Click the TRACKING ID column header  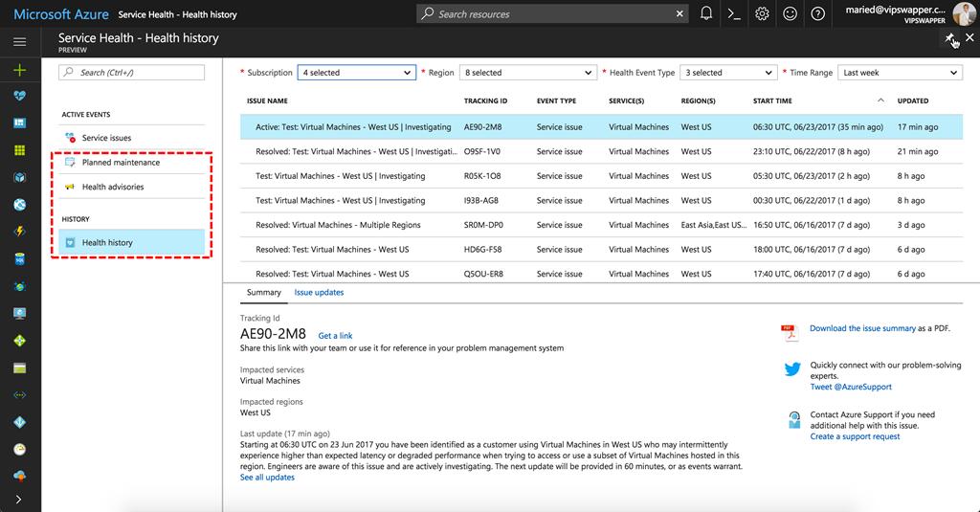[485, 100]
